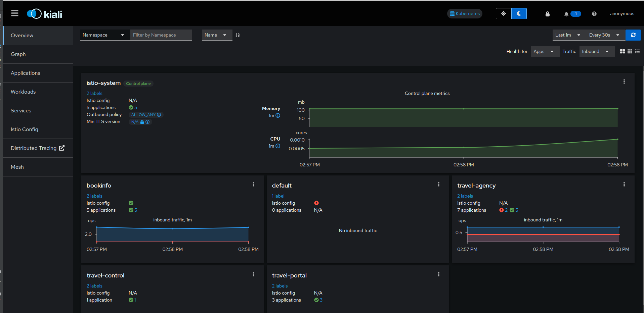Click the 2 labels link in travel-agency
The height and width of the screenshot is (313, 644).
click(x=465, y=196)
